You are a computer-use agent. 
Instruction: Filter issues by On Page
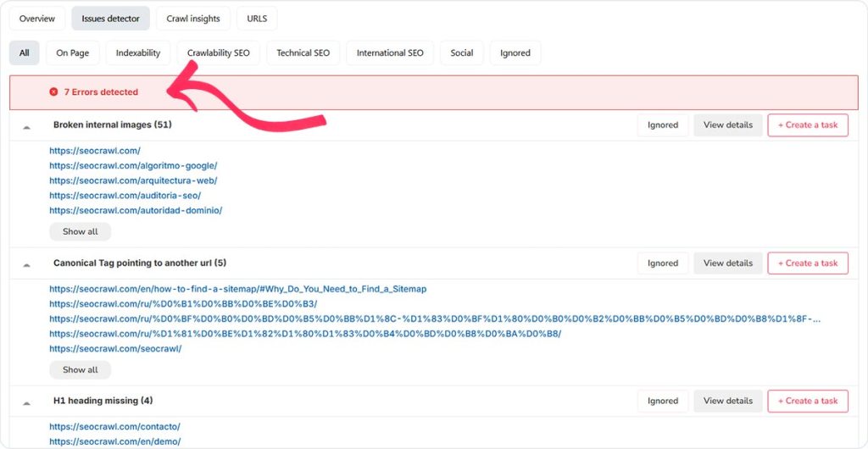[x=73, y=53]
